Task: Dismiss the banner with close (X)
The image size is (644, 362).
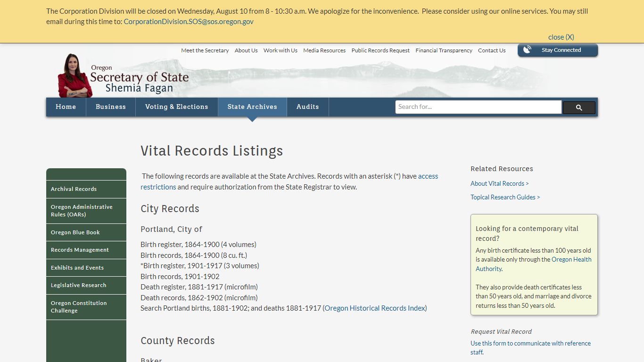Action: tap(561, 37)
